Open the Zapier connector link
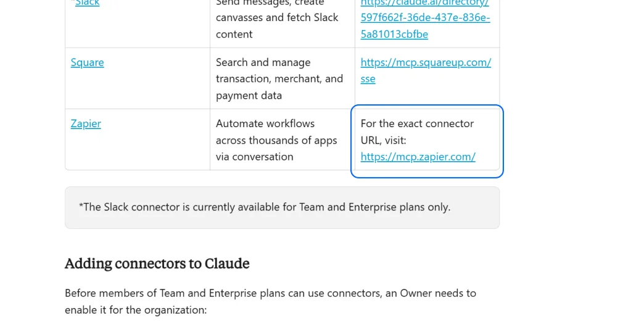This screenshot has width=644, height=329. pos(86,123)
